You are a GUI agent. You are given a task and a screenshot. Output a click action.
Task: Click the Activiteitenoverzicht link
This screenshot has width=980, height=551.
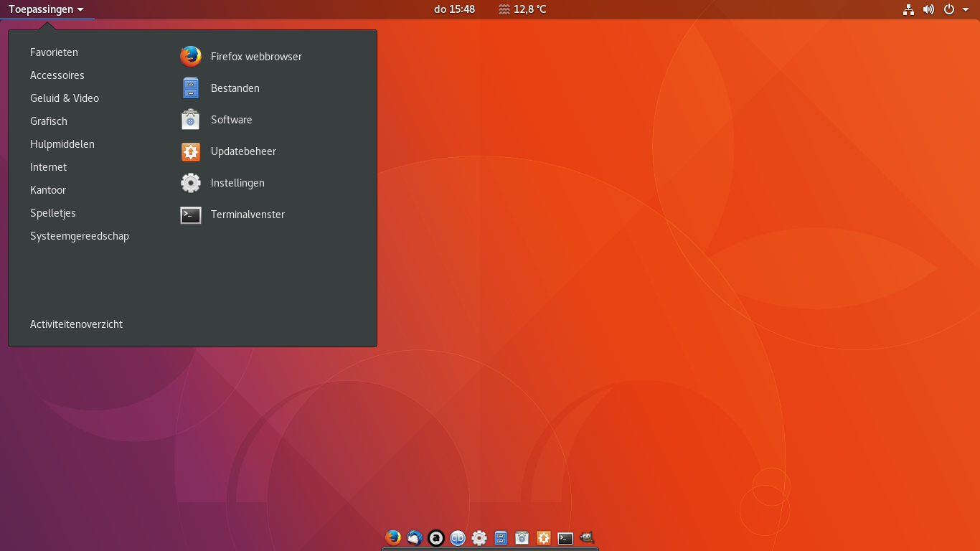pos(76,324)
